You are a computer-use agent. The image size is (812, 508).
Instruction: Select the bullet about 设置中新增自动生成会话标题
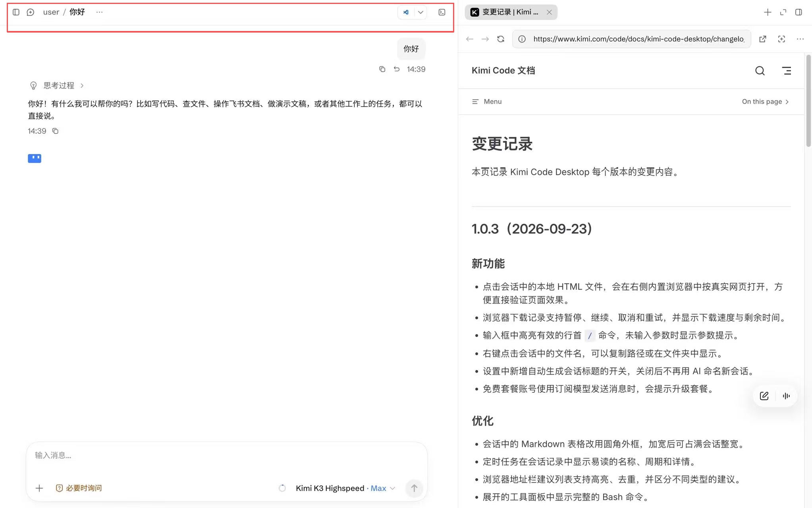[x=619, y=371]
